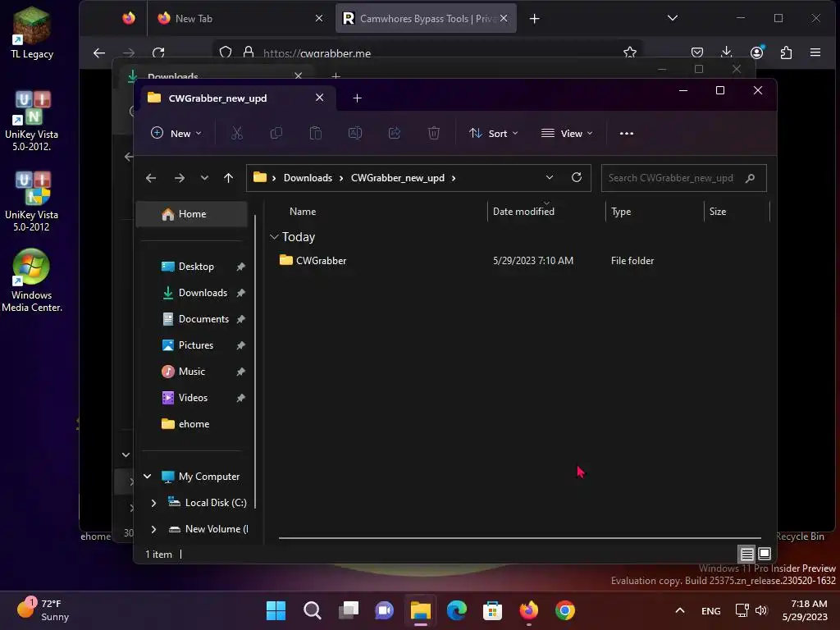
Task: Open the View dropdown
Action: (567, 134)
